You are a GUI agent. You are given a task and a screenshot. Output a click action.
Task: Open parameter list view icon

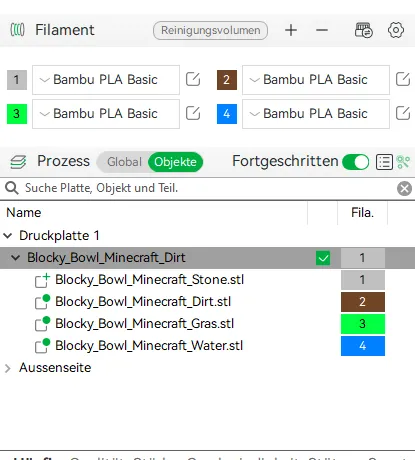pyautogui.click(x=384, y=162)
